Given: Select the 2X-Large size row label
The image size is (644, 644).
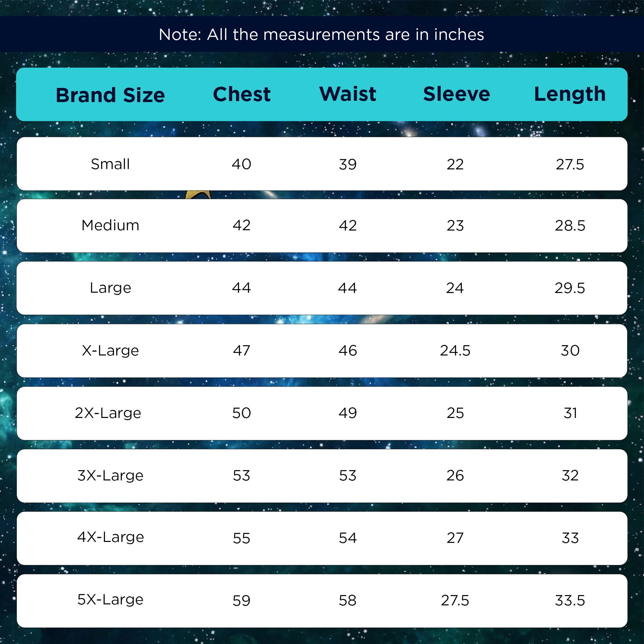Looking at the screenshot, I should pos(108,413).
